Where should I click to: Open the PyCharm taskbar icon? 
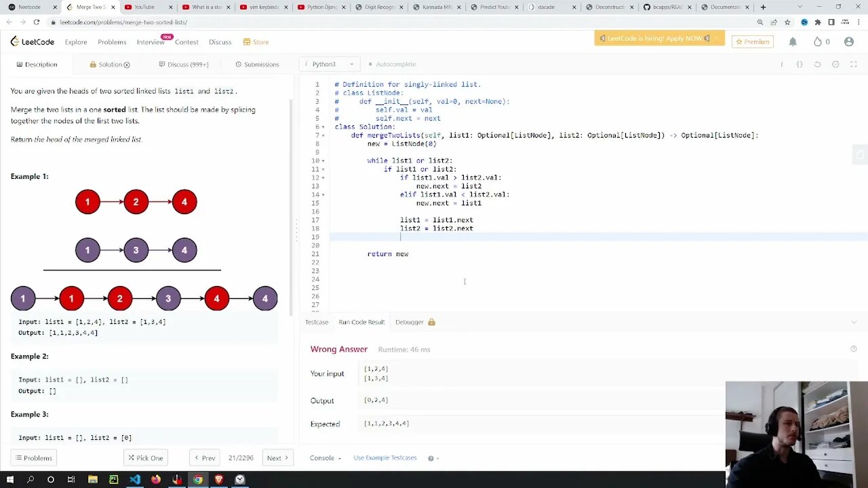coord(113,480)
